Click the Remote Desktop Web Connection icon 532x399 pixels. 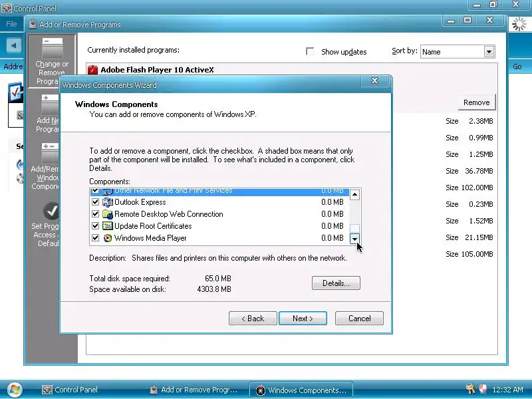click(x=108, y=214)
